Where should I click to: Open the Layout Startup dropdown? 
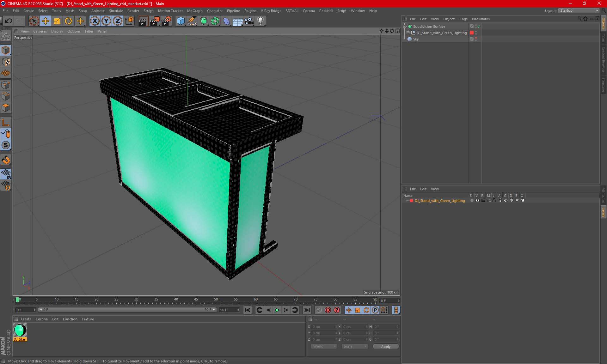tap(579, 10)
